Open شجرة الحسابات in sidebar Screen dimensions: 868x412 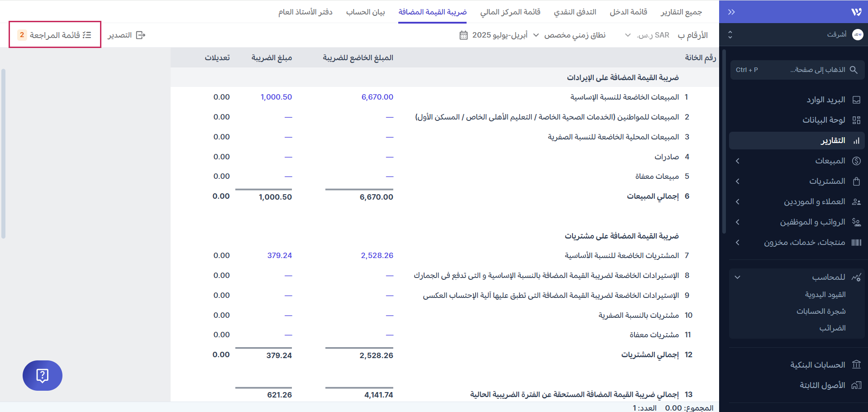821,311
